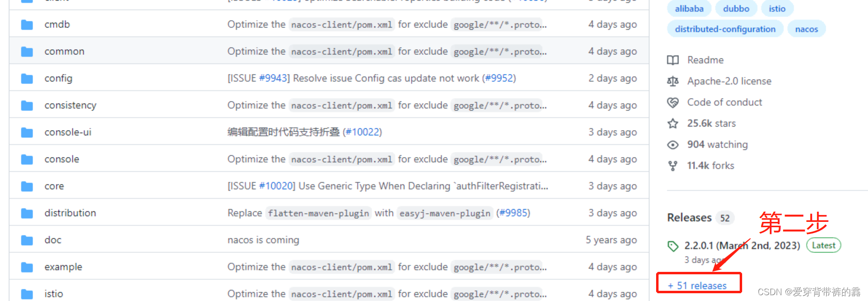Screen dimensions: 868x301
Task: Open issue #9943 link in config row
Action: 274,78
